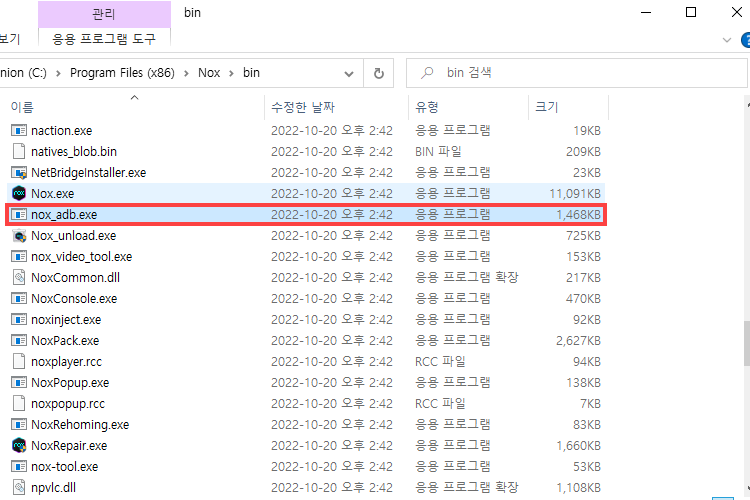The height and width of the screenshot is (500, 750).
Task: Go to the (C:) drive breadcrumb
Action: [x=23, y=73]
